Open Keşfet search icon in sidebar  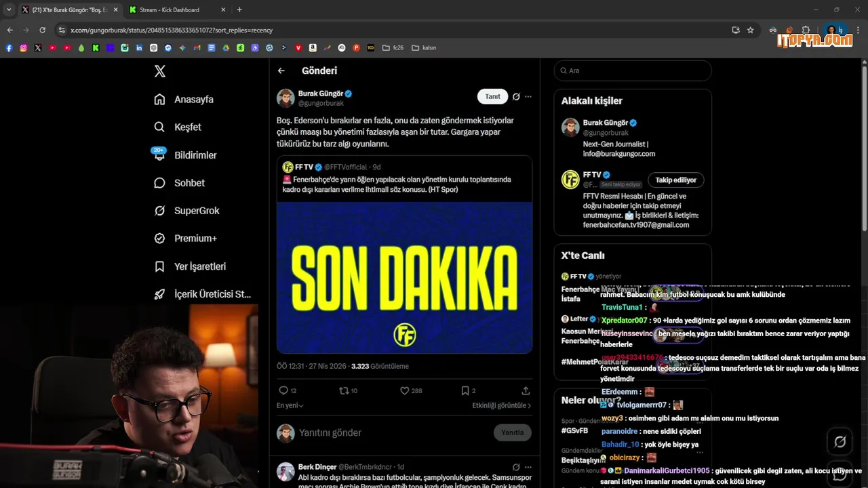coord(159,127)
